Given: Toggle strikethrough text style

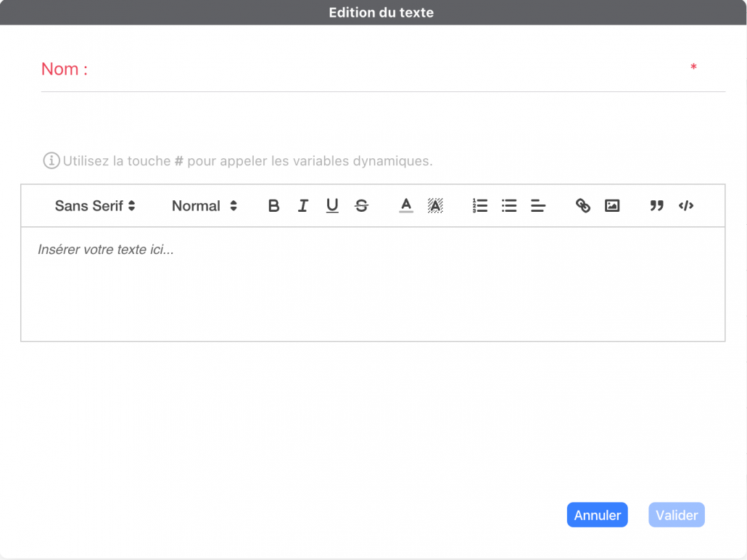Looking at the screenshot, I should click(361, 206).
